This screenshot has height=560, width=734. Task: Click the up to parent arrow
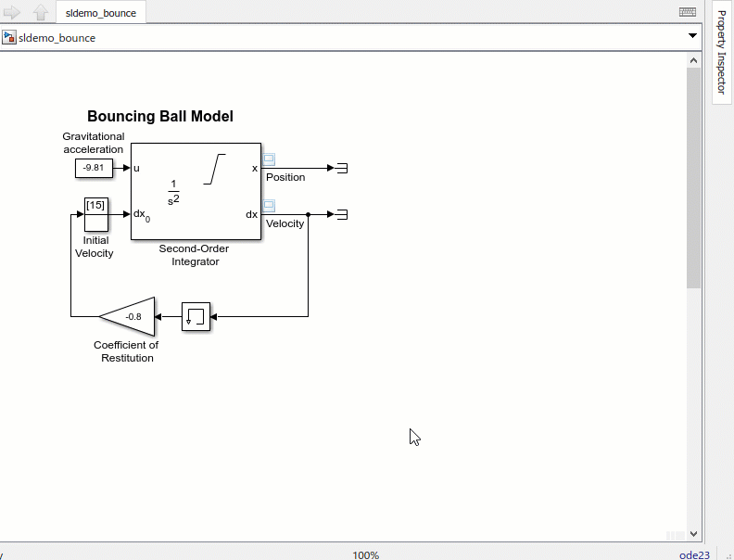(41, 12)
